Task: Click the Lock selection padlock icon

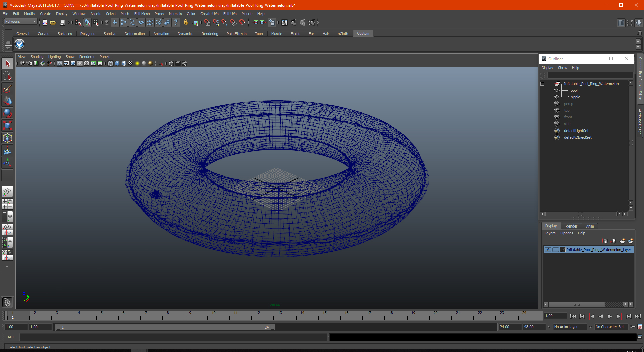Action: coord(185,22)
